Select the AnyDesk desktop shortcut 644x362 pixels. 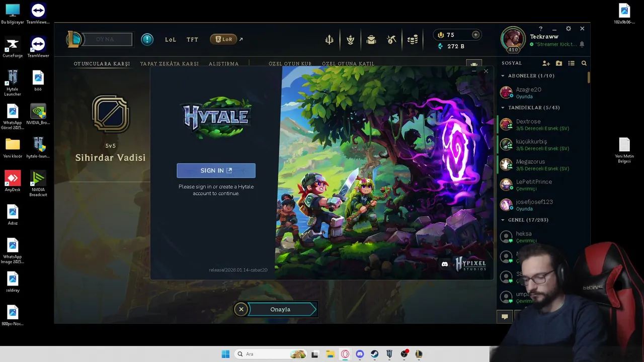(x=13, y=182)
